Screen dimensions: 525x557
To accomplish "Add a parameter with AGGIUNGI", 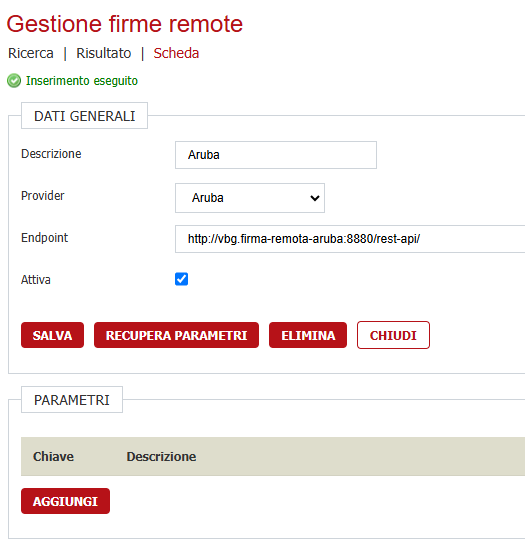I will pos(65,501).
